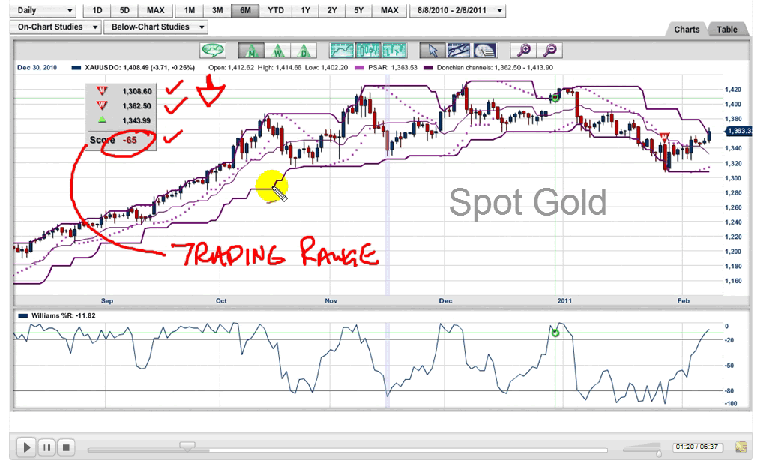The image size is (759, 465).
Task: Switch to OHLC bar chart style icon
Action: 394,50
